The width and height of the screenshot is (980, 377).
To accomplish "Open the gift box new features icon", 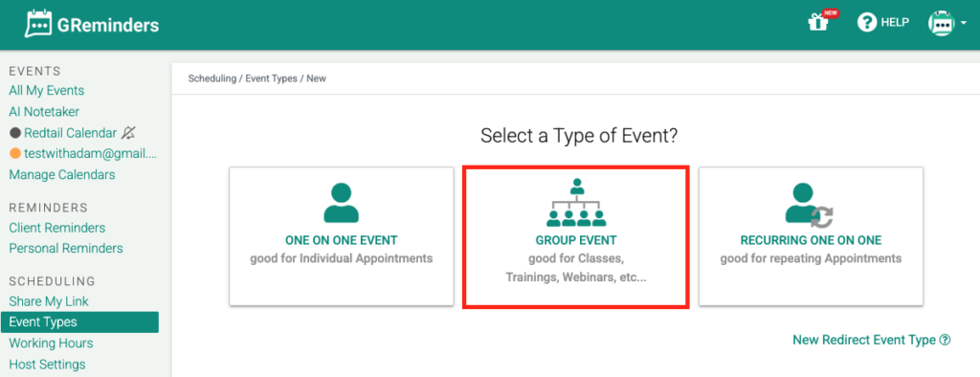I will pyautogui.click(x=817, y=23).
